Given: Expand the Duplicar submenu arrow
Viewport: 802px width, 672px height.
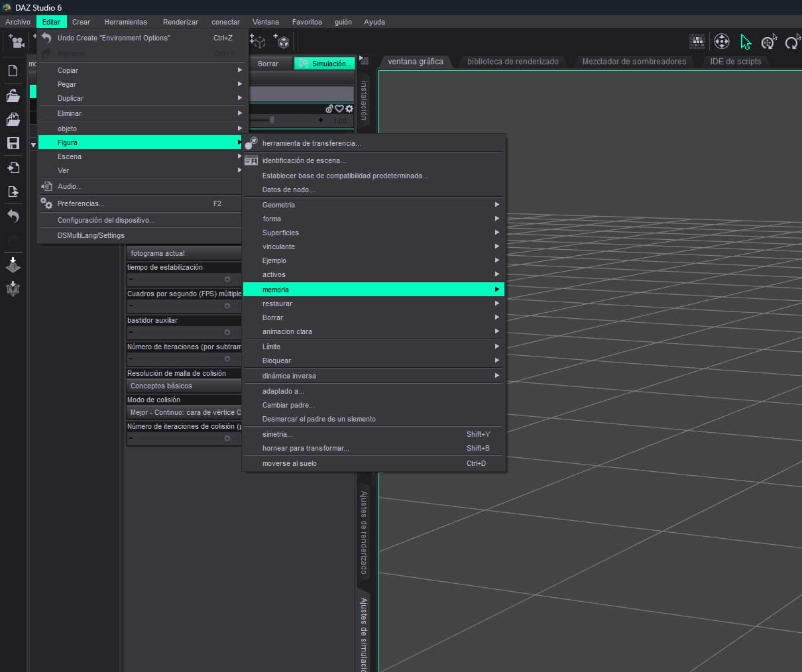Looking at the screenshot, I should point(240,98).
